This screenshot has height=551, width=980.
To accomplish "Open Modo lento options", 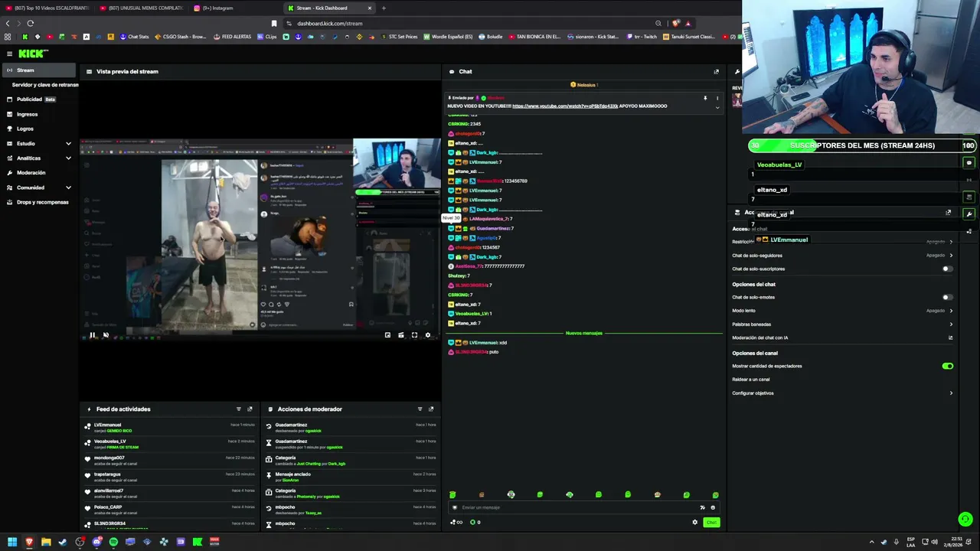I will point(842,311).
